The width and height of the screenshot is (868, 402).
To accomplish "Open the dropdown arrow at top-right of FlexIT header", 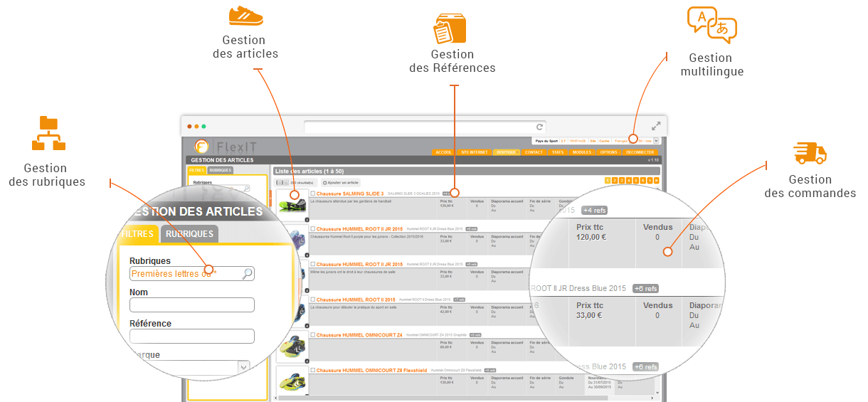I will click(x=656, y=141).
